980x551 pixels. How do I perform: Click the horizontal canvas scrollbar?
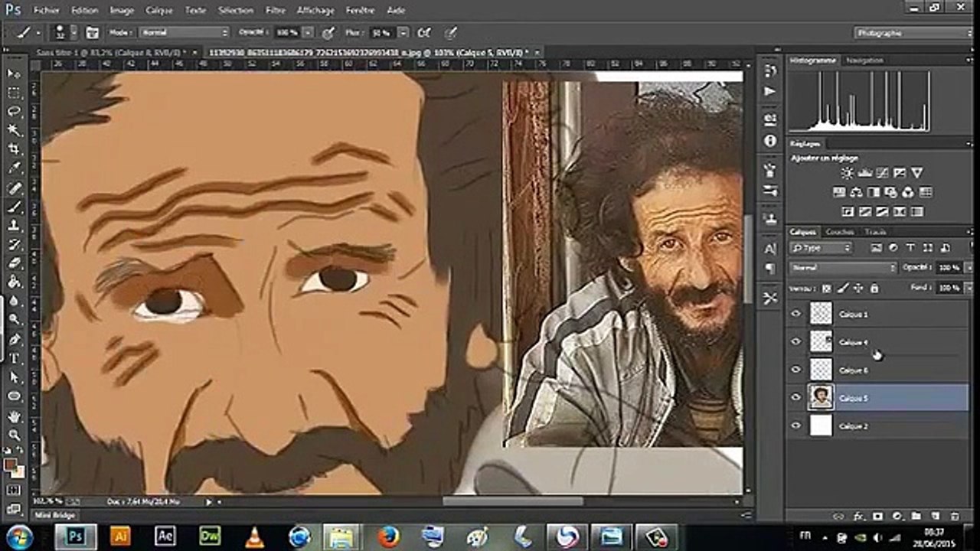tap(513, 502)
